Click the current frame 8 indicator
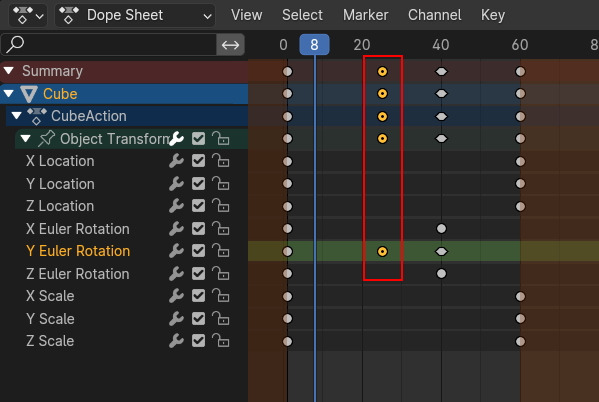This screenshot has width=599, height=402. (314, 45)
